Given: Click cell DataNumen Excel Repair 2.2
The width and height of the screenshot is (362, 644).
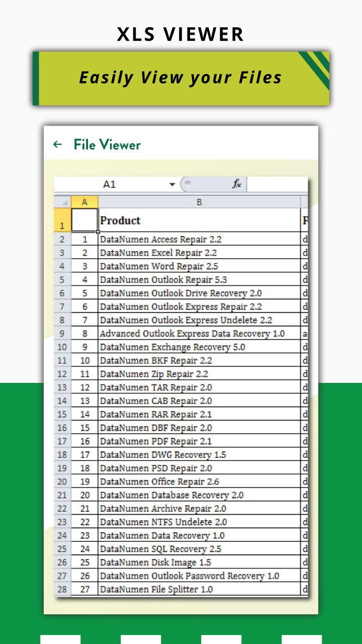Looking at the screenshot, I should (199, 253).
